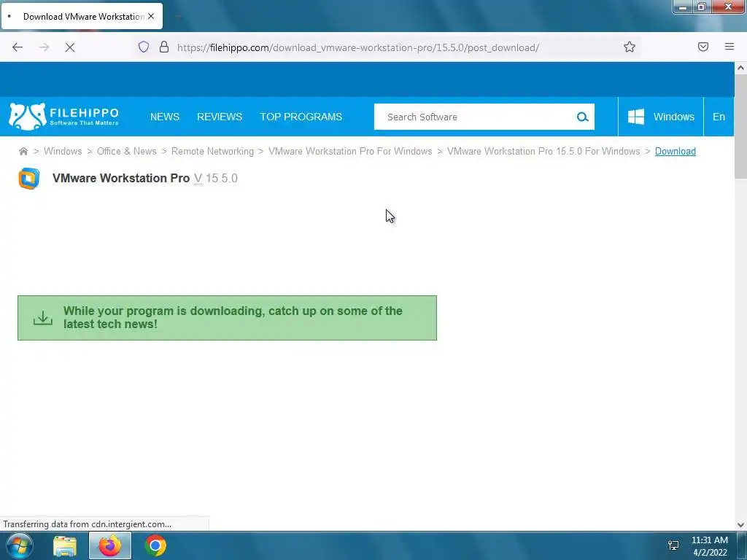Screen dimensions: 747x560
Task: Click the page scrollbar up arrow
Action: pos(740,68)
